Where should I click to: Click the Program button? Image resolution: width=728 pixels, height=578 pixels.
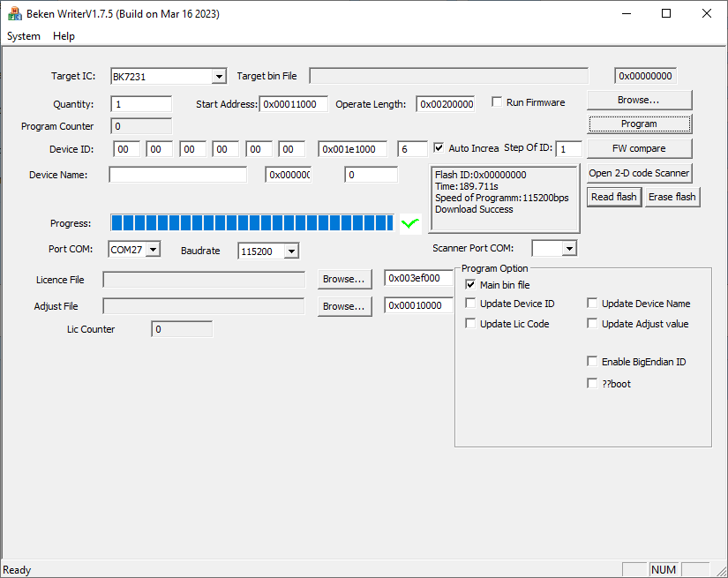[639, 124]
